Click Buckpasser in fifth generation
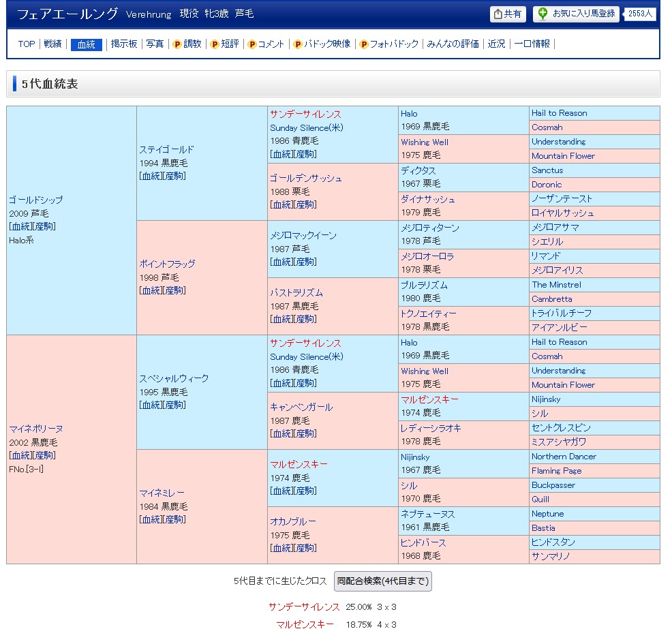Screen dimensions: 672x629 click(553, 485)
